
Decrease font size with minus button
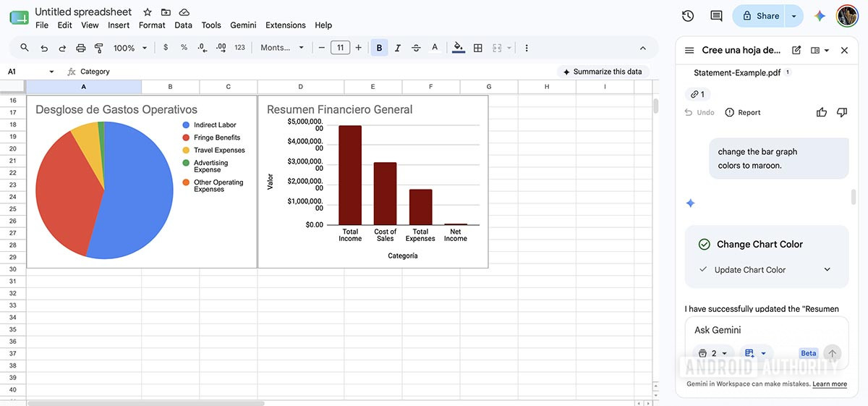[x=322, y=48]
